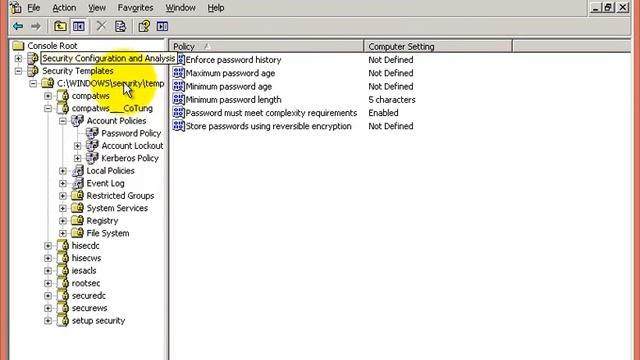Open the Window menu
The height and width of the screenshot is (360, 640).
click(180, 8)
